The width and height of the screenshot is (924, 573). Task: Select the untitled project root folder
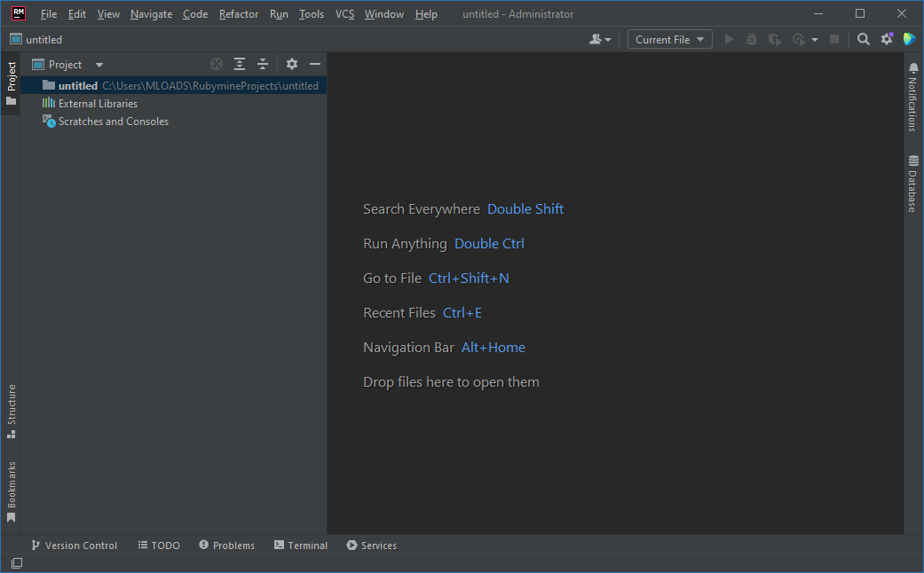point(174,85)
